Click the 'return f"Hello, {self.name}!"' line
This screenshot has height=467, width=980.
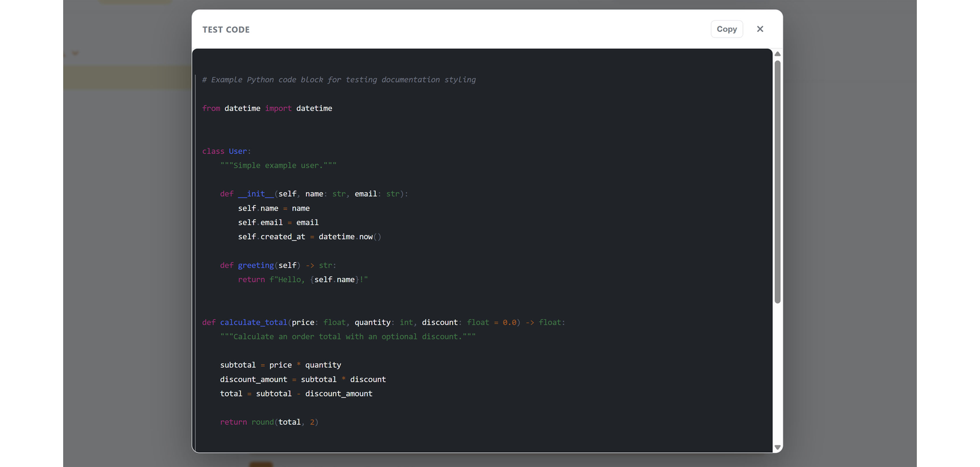coord(303,279)
